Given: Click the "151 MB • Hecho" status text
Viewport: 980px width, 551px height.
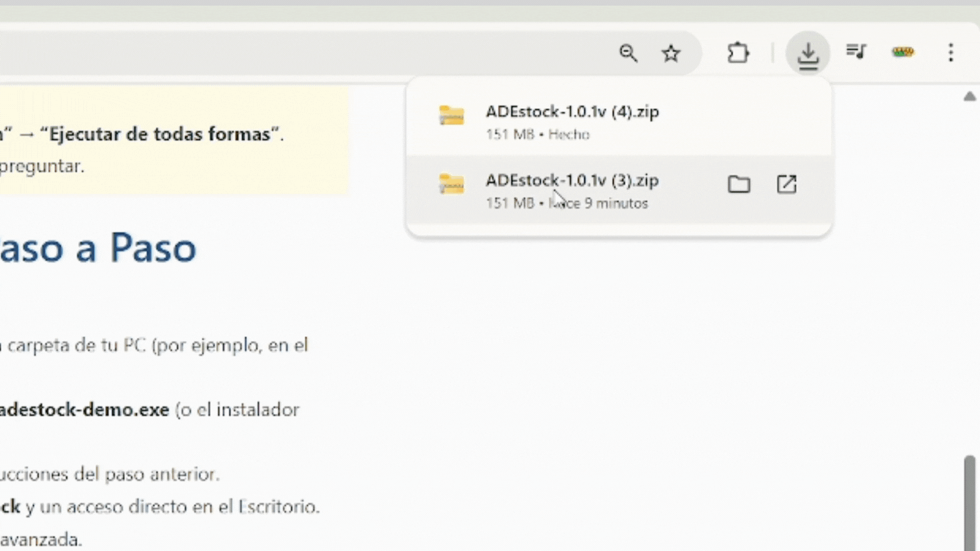Looking at the screenshot, I should [x=537, y=135].
